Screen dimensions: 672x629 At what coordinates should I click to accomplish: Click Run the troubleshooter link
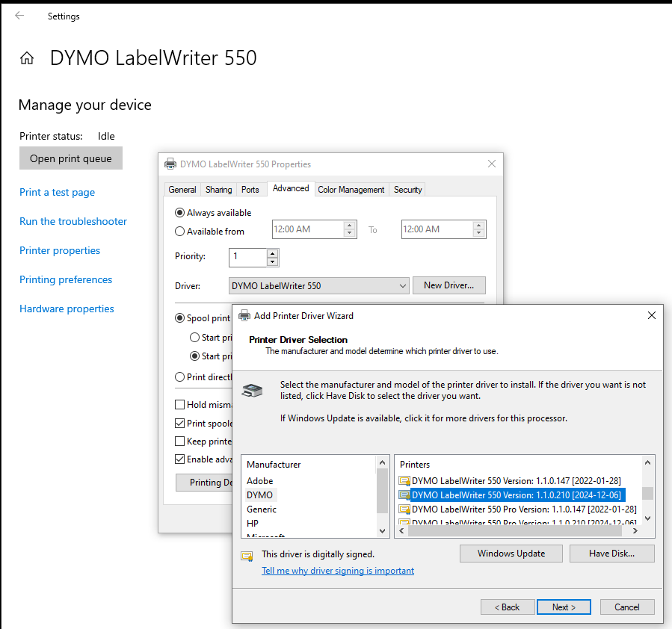pos(73,221)
